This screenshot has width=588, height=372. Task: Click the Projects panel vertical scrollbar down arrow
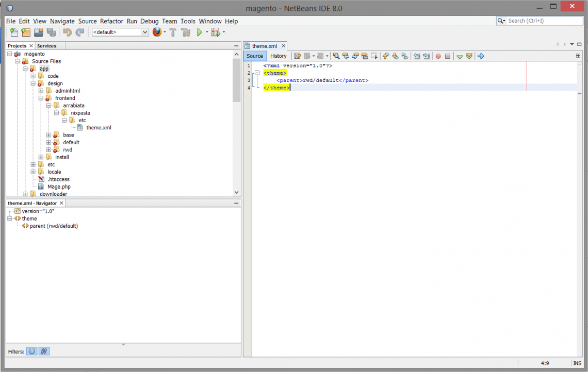coord(237,192)
